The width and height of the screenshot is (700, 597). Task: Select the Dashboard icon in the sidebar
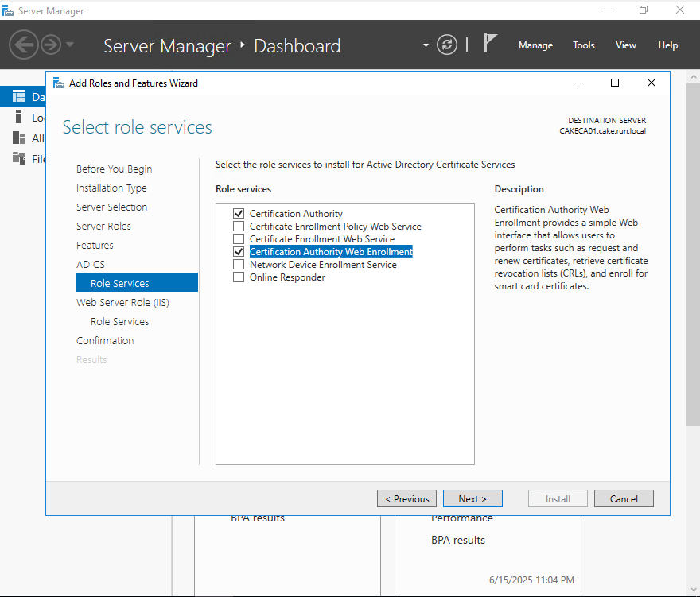19,96
